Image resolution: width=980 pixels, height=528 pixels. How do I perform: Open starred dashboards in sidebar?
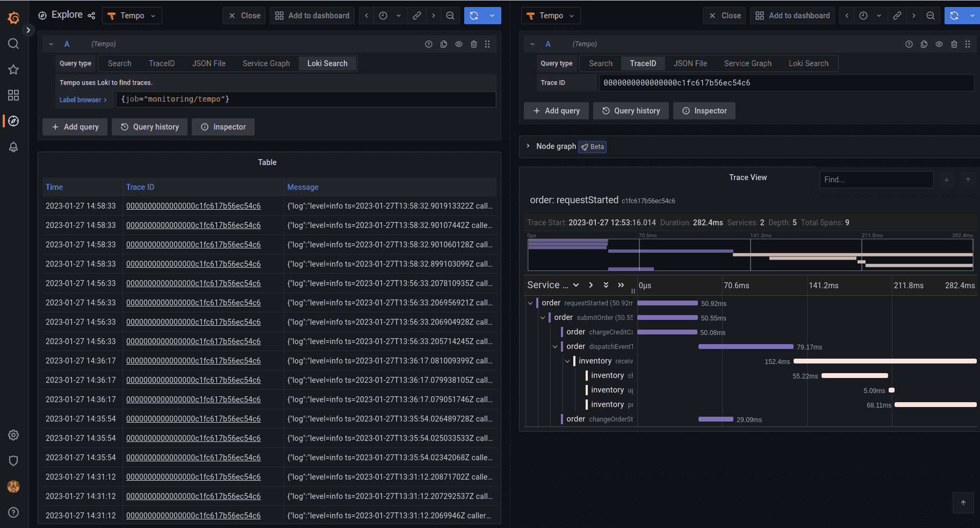tap(13, 69)
